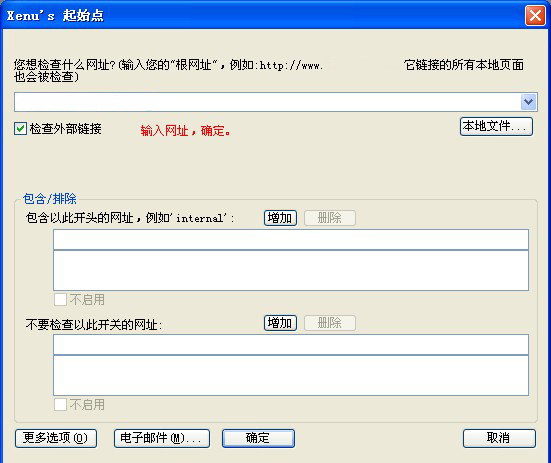Click the exclude-URL list box
Screen dimensions: 551x463
click(291, 376)
